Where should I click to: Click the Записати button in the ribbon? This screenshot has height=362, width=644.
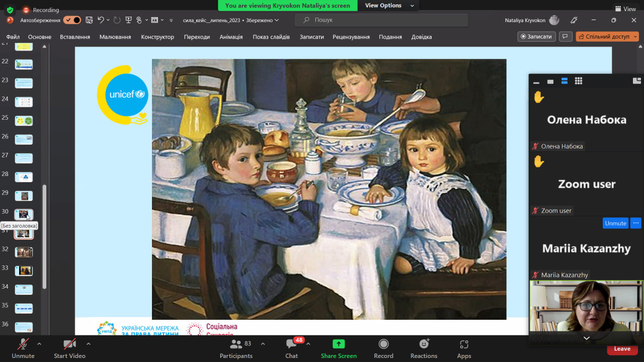click(536, 37)
